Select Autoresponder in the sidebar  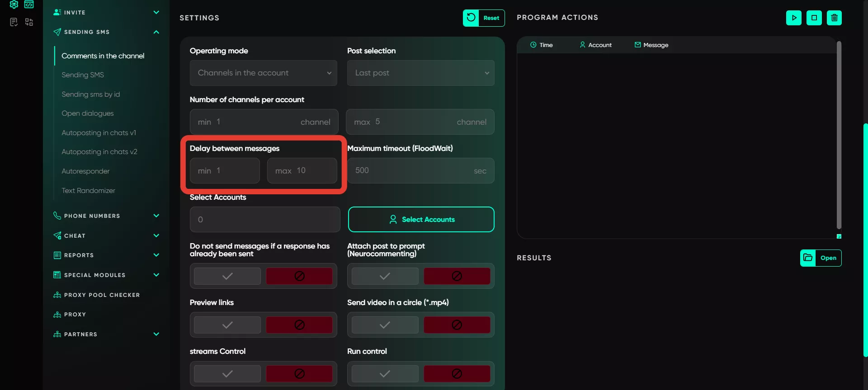(x=85, y=171)
